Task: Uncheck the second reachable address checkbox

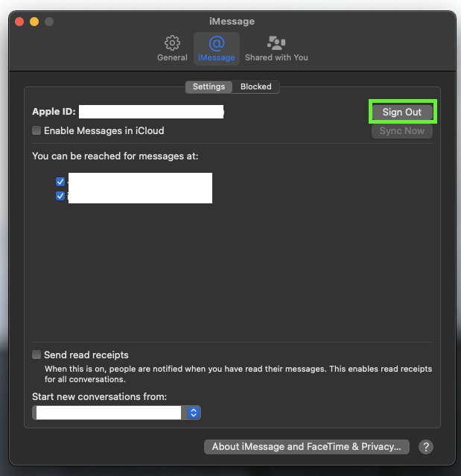Action: (60, 196)
